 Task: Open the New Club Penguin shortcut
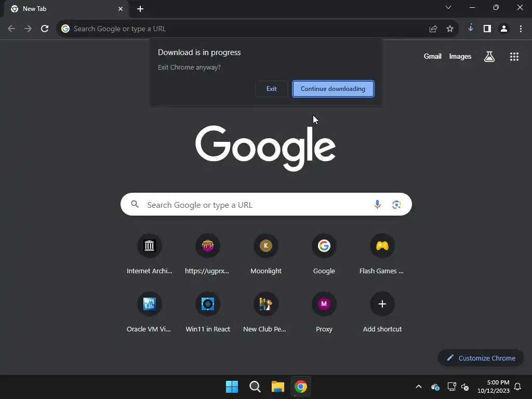click(265, 313)
